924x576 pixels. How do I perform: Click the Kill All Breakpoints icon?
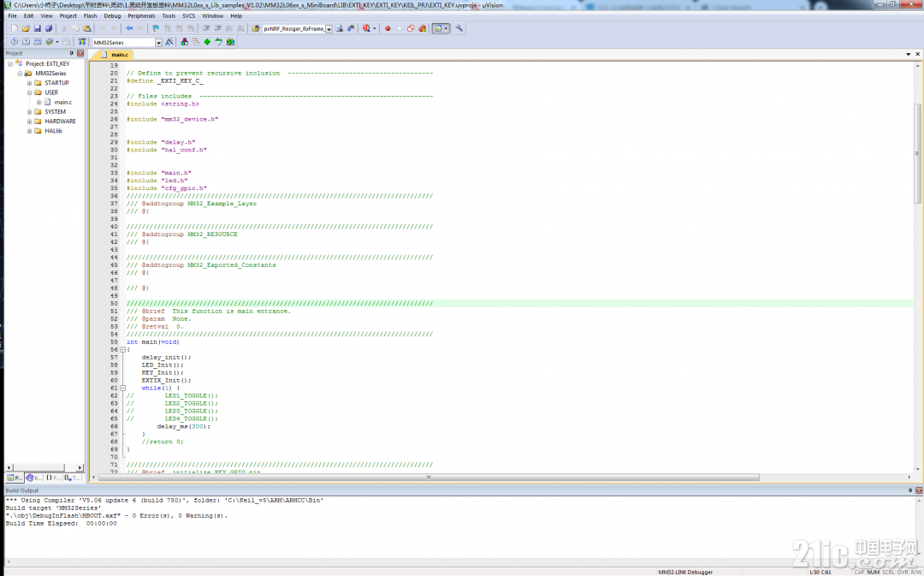pyautogui.click(x=423, y=28)
